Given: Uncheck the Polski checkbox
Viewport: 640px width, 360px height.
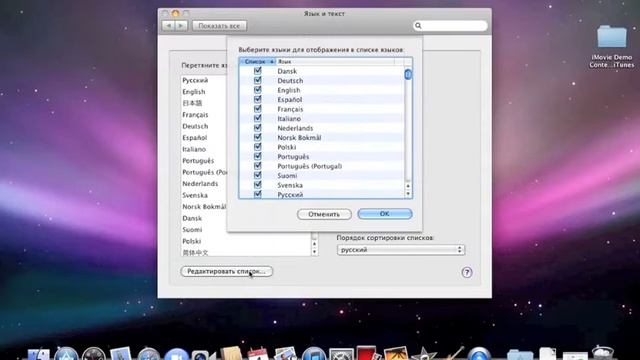Looking at the screenshot, I should pyautogui.click(x=258, y=147).
